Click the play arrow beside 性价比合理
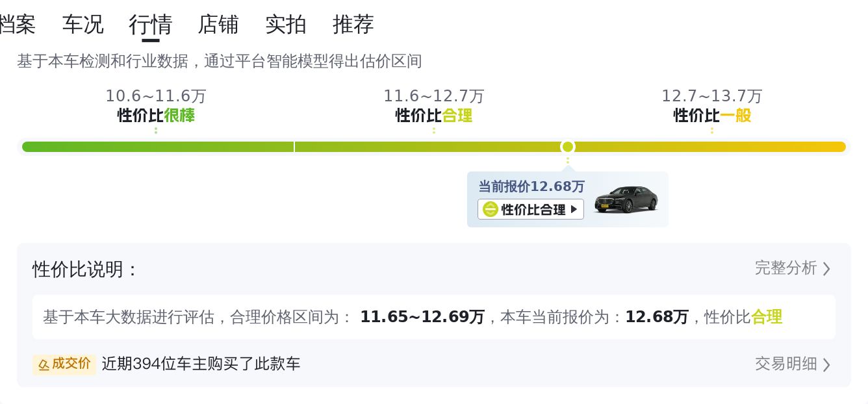 click(574, 209)
